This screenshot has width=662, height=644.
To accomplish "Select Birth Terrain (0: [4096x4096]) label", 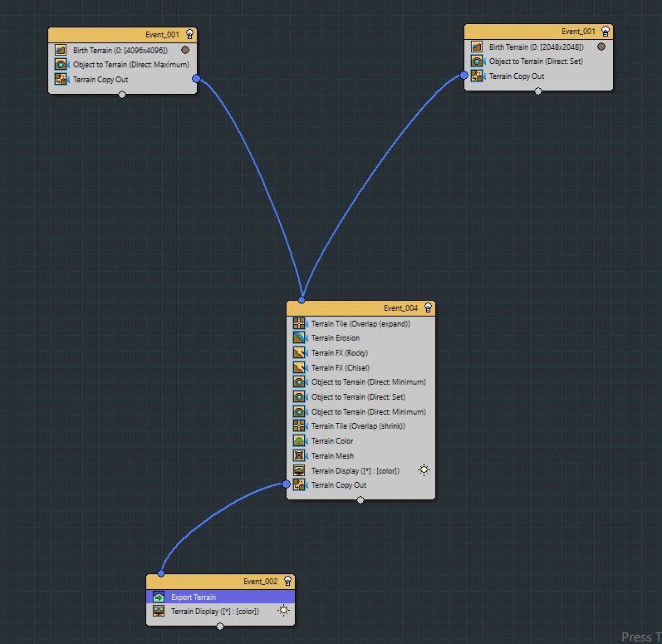I will pyautogui.click(x=120, y=50).
